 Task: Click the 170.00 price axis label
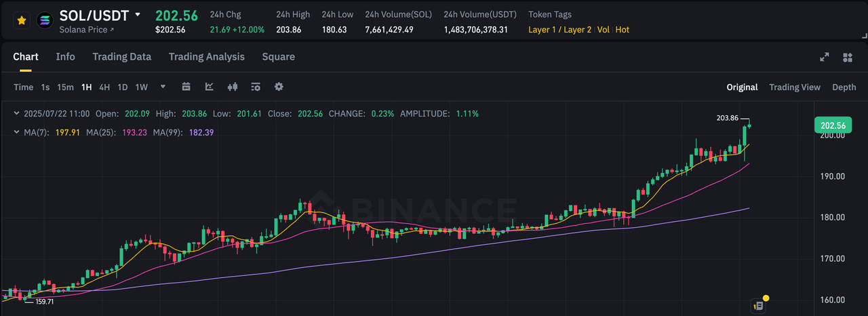[x=831, y=259]
